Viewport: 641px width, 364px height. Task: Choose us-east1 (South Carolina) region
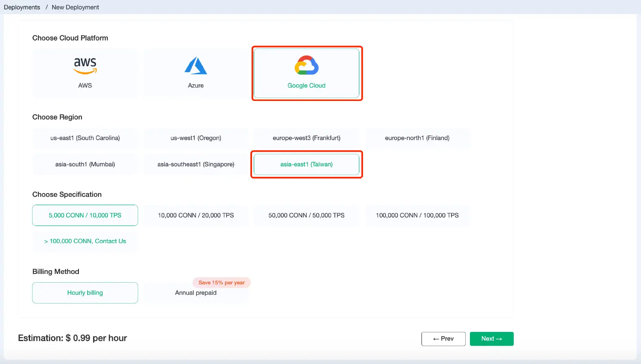85,138
